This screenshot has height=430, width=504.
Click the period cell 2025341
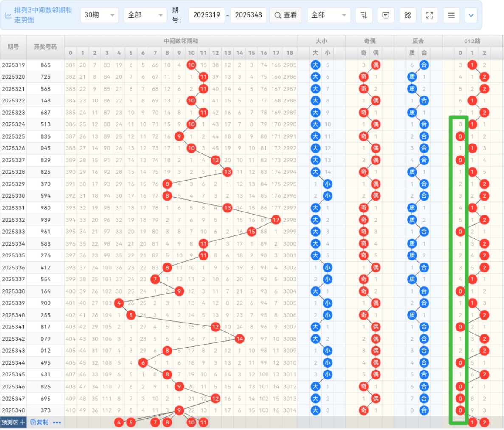click(13, 327)
